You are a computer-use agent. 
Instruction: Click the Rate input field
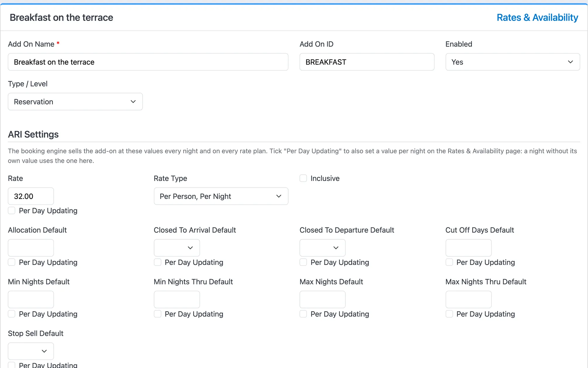coord(31,196)
